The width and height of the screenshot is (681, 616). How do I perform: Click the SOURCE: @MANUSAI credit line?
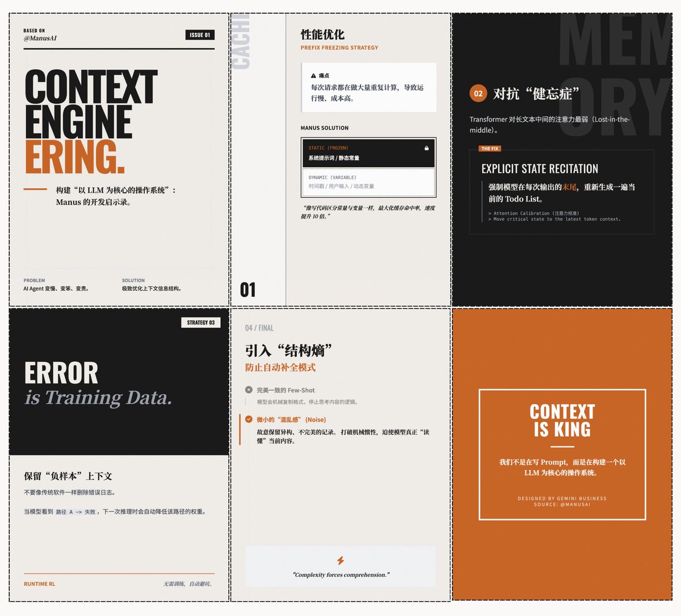point(562,504)
